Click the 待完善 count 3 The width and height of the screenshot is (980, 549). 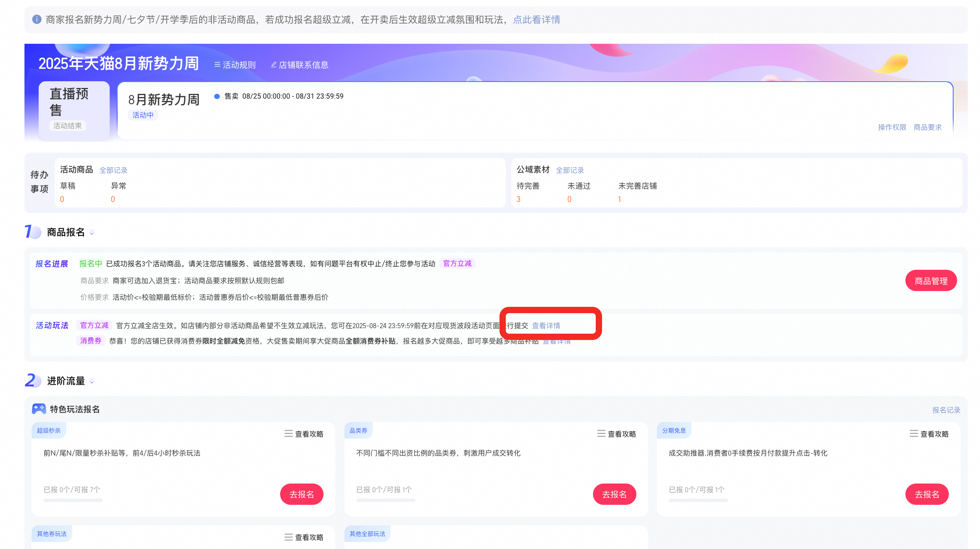518,200
